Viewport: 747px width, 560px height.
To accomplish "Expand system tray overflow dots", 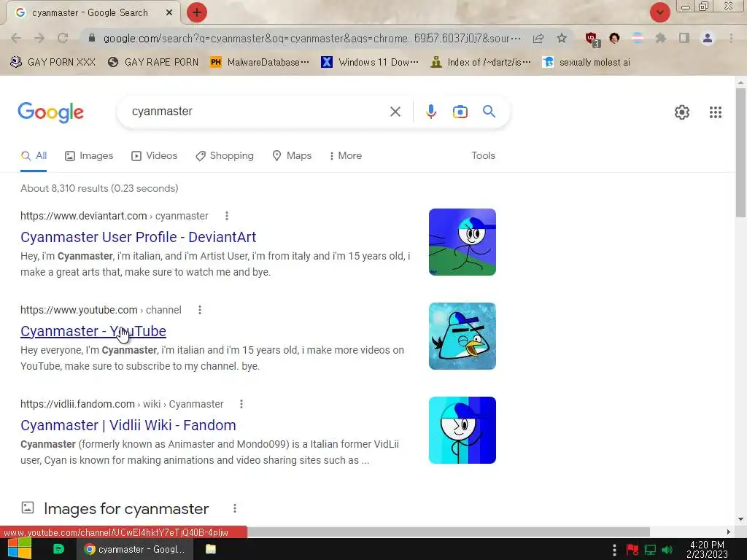I will [614, 550].
